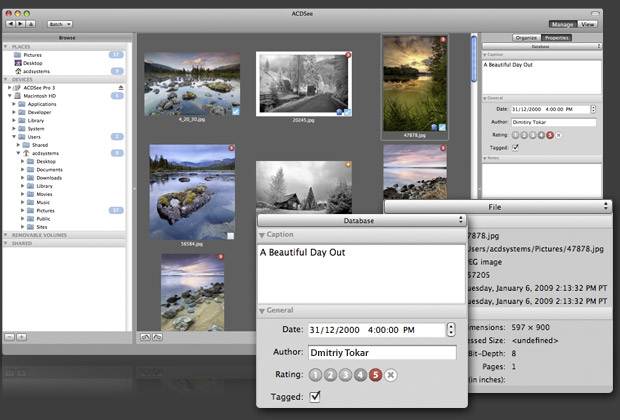620x420 pixels.
Task: Toggle the Tagged checkbox in enlarged Database panel
Action: (316, 397)
